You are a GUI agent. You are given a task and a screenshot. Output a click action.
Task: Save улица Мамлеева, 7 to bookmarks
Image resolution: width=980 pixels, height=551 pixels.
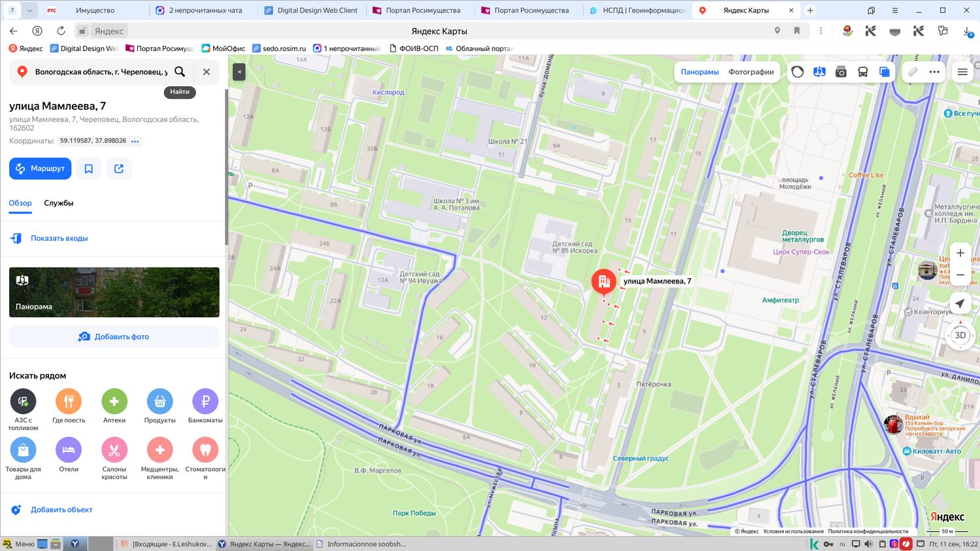point(89,168)
